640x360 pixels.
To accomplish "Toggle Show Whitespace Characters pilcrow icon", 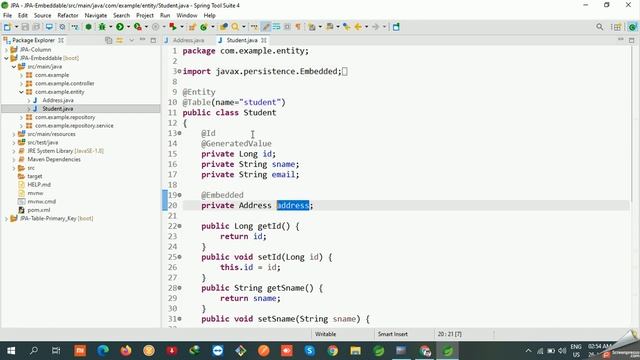I will (298, 27).
